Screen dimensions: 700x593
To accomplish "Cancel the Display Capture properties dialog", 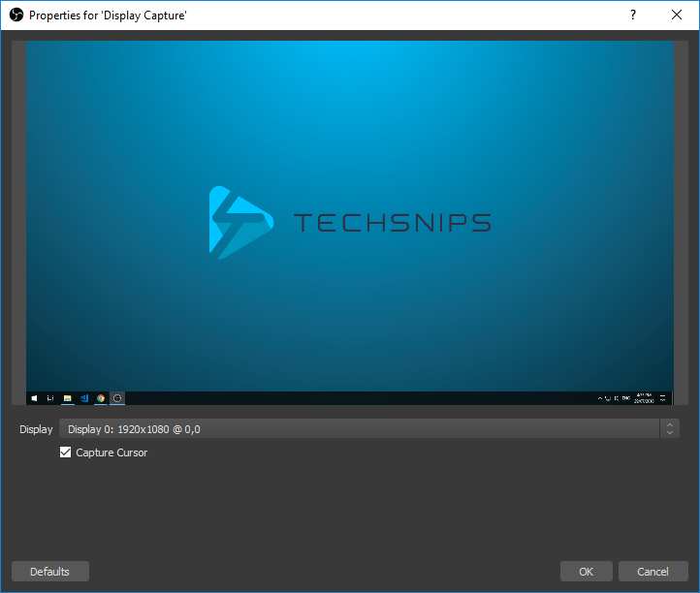I will 652,572.
